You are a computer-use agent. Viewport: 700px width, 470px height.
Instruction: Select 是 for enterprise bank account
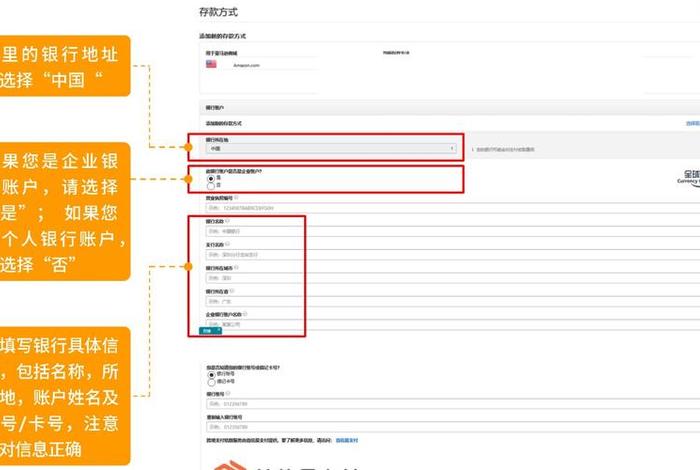210,178
